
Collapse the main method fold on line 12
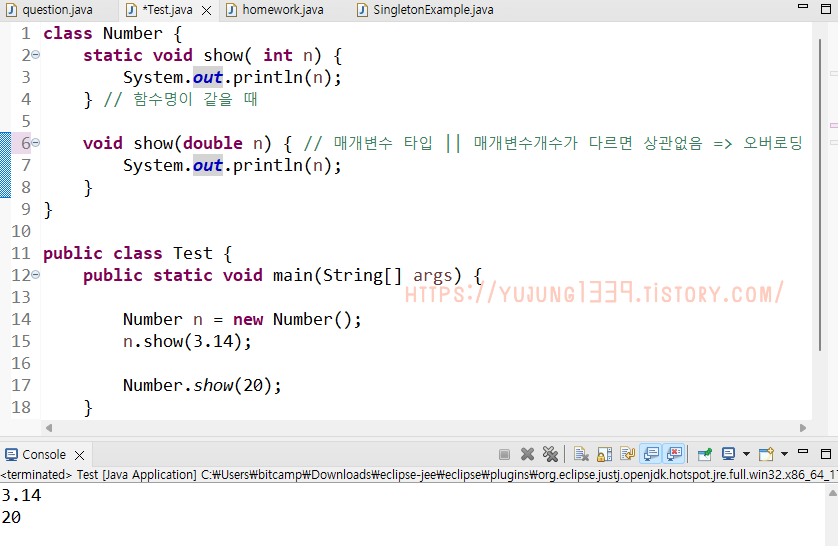click(35, 275)
